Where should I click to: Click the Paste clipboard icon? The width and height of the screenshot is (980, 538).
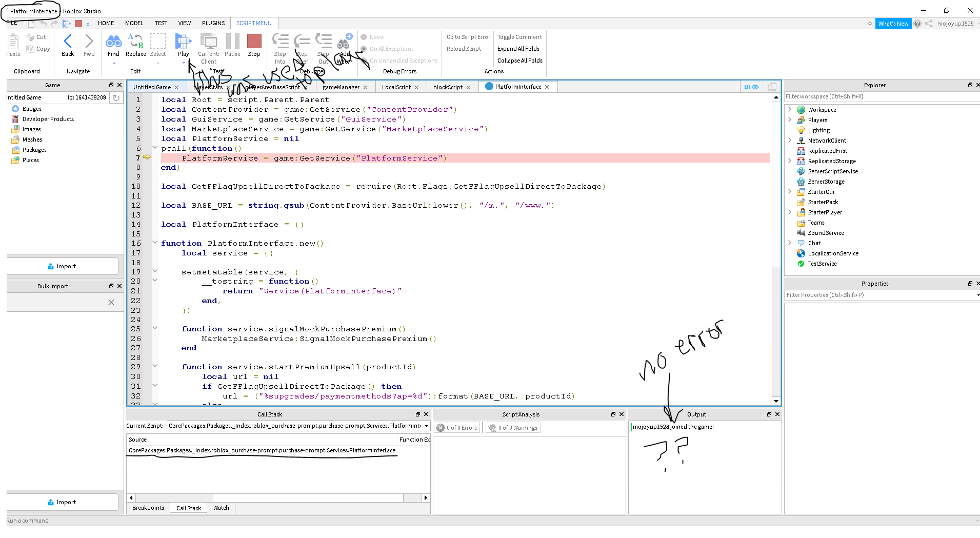[x=13, y=45]
